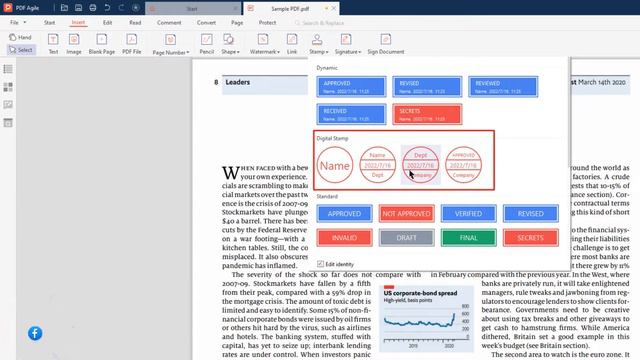Open the fourth icon in the left sidebar
This screenshot has height=360, width=640.
[8, 122]
